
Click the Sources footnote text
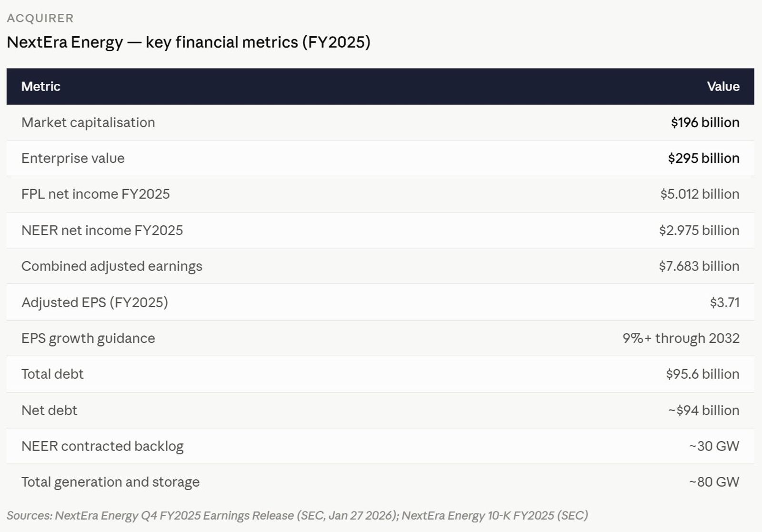click(x=297, y=515)
